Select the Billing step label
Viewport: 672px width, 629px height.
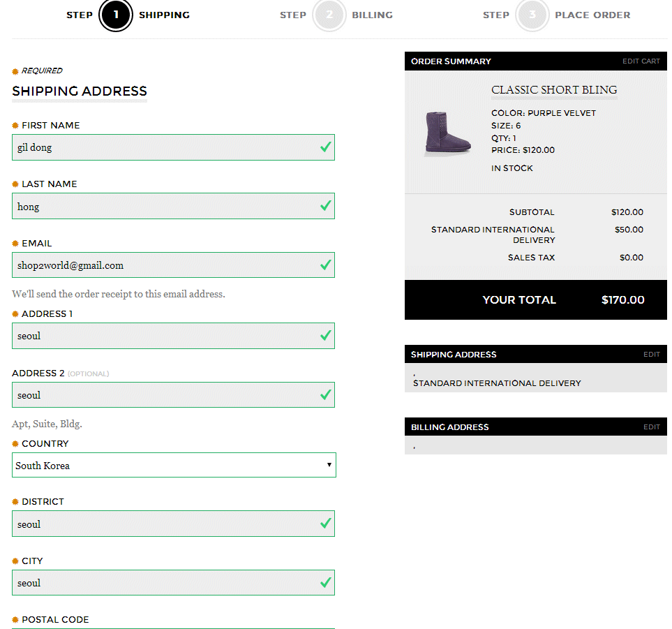(372, 15)
